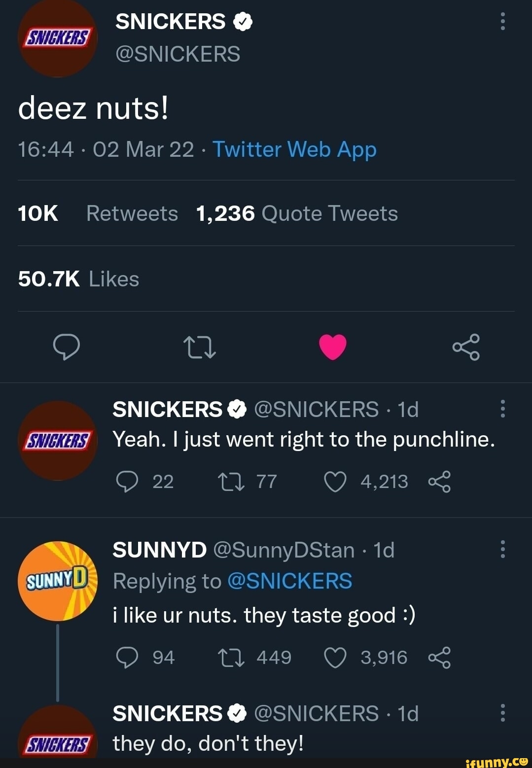The image size is (532, 768).
Task: Open more options for main tweet
Action: (x=502, y=21)
